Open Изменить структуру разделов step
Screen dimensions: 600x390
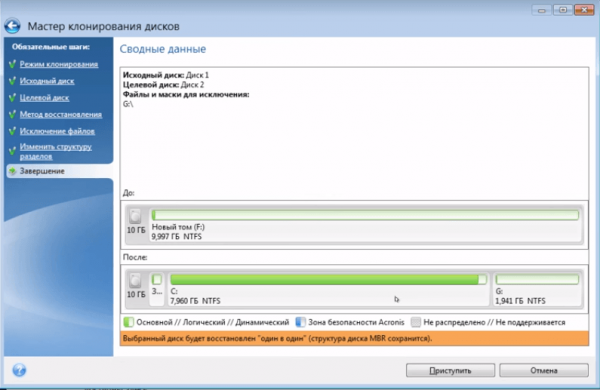[55, 152]
